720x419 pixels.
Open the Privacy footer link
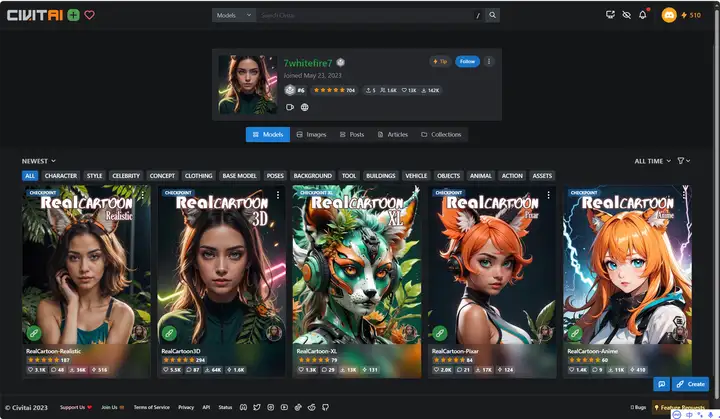coord(186,407)
